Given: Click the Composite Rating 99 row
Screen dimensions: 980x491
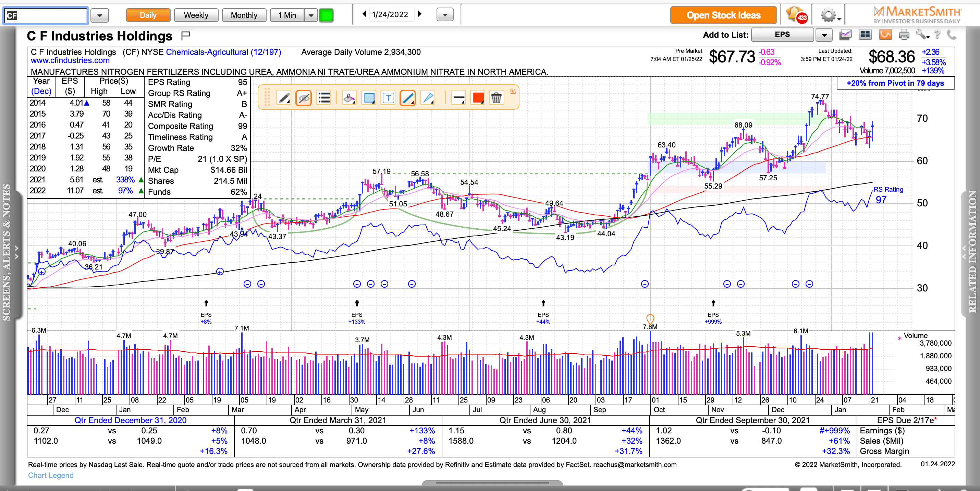Looking at the screenshot, I should coord(197,126).
